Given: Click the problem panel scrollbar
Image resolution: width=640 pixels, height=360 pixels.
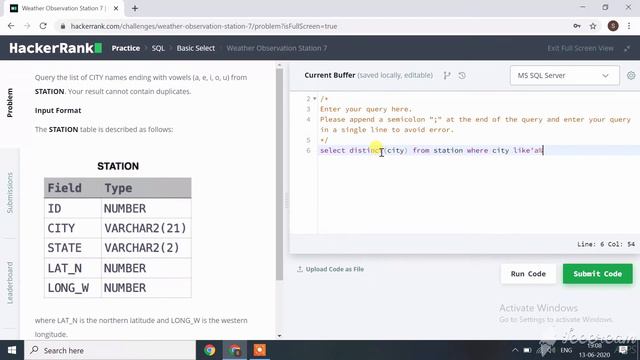Looking at the screenshot, I should [280, 175].
